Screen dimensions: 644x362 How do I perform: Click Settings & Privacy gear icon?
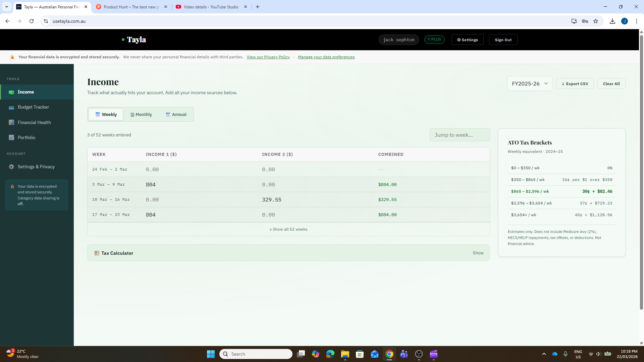pyautogui.click(x=11, y=167)
